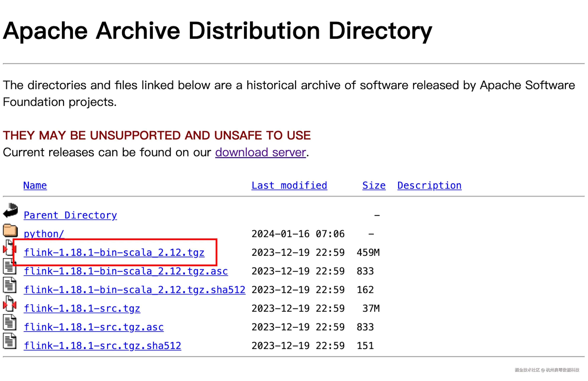The height and width of the screenshot is (381, 588).
Task: Sort the listing by Size column
Action: 374,185
